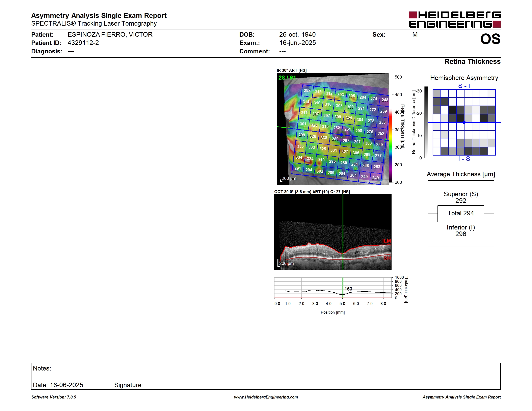This screenshot has height=411, width=532.
Task: Click the 153 value on thickness profile
Action: point(348,289)
